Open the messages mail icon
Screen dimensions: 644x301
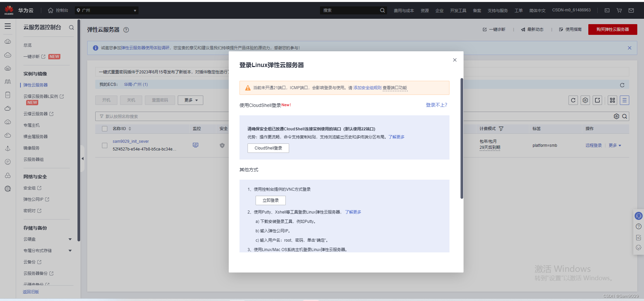(631, 10)
